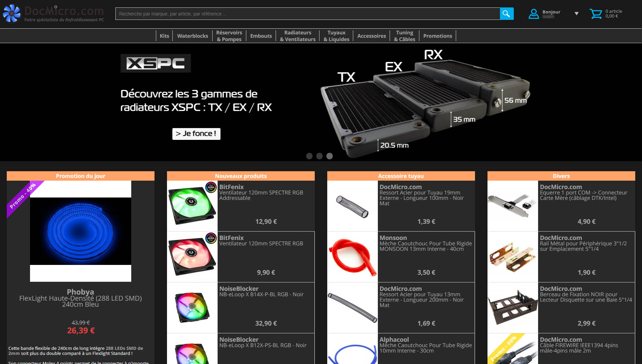642x364 pixels.
Task: Open the Waterblocks menu
Action: [193, 36]
